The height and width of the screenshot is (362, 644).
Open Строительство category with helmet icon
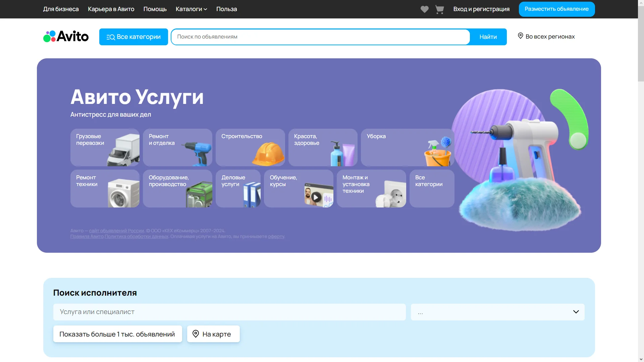tap(250, 147)
